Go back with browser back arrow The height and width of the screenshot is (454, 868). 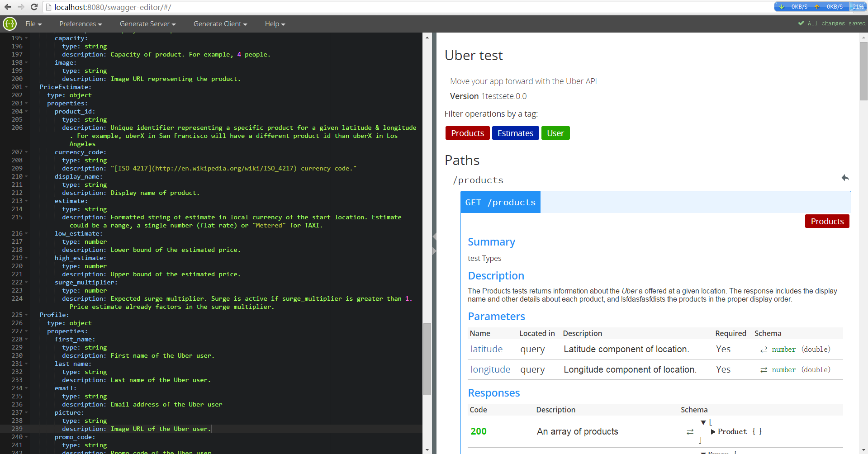(x=8, y=7)
